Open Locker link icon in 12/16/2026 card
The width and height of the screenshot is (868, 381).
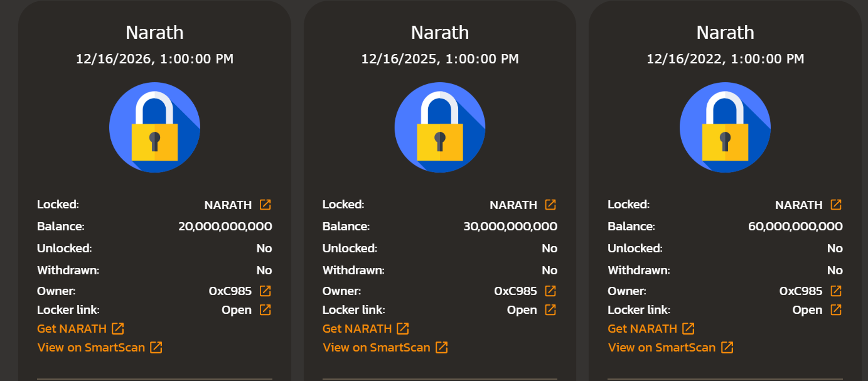265,309
